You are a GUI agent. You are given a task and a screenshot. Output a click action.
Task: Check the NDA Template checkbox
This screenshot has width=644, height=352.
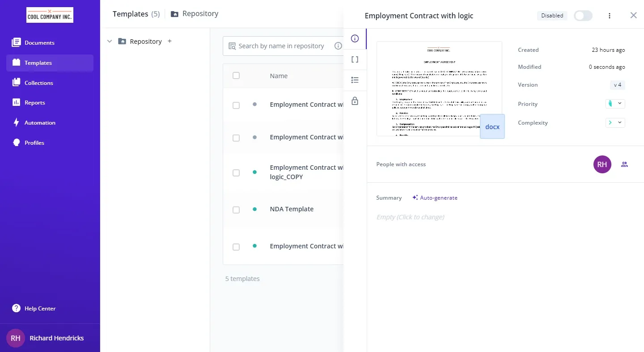click(236, 210)
